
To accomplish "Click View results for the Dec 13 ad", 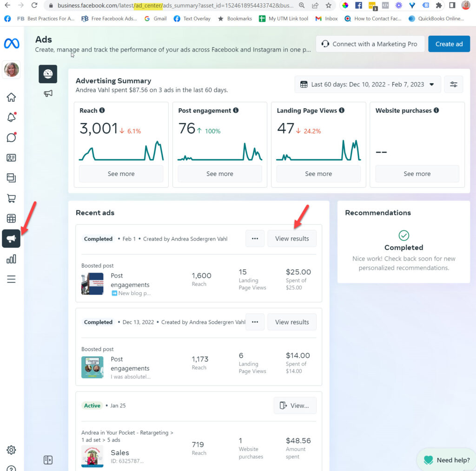I will 292,322.
